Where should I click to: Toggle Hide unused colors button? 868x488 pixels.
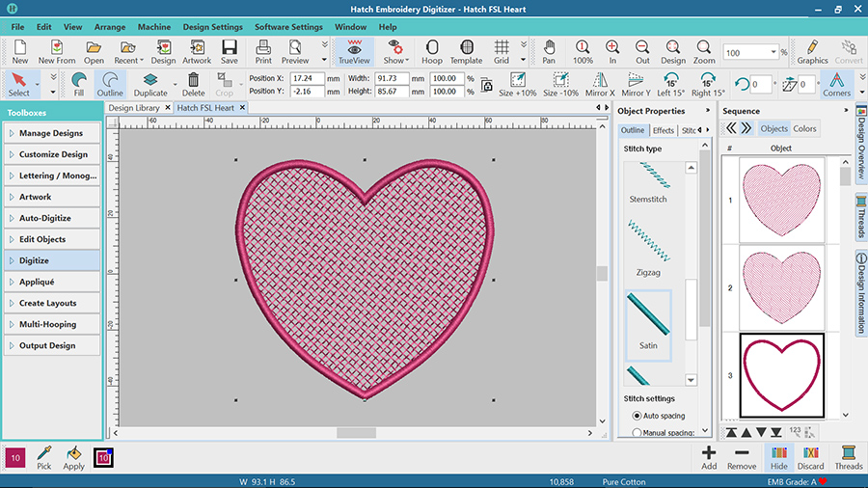pyautogui.click(x=779, y=456)
